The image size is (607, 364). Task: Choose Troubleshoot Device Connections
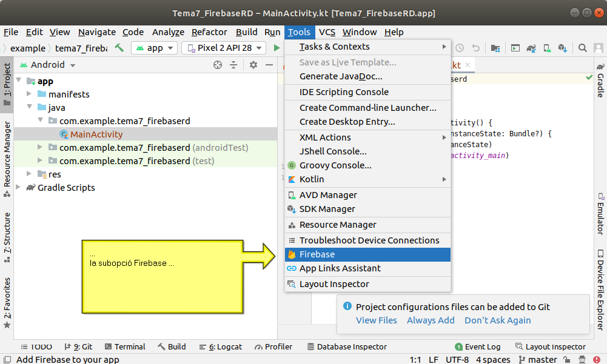coord(367,240)
